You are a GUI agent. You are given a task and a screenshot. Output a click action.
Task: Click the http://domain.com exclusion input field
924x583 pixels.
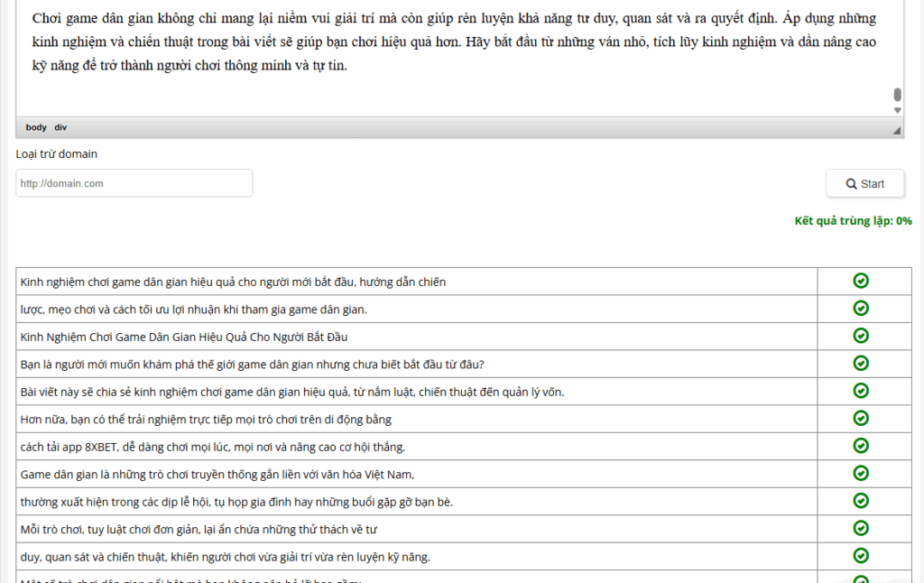pos(134,183)
